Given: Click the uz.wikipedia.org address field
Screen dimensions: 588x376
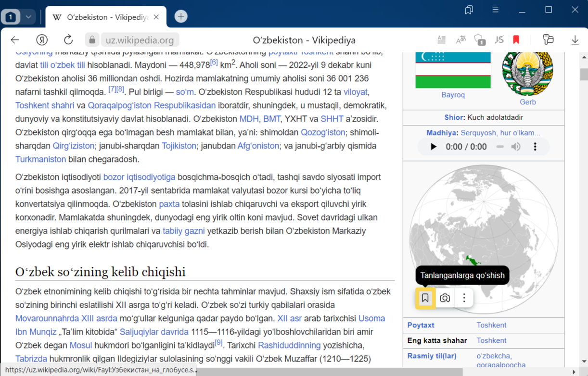Looking at the screenshot, I should pyautogui.click(x=140, y=40).
